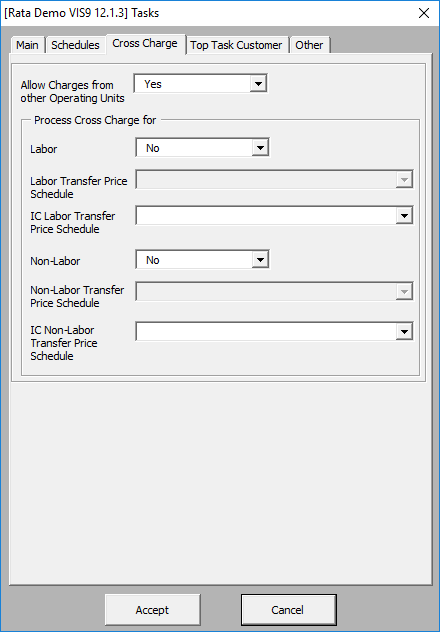The image size is (440, 632).
Task: Open the Labor dropdown arrow
Action: tap(260, 148)
